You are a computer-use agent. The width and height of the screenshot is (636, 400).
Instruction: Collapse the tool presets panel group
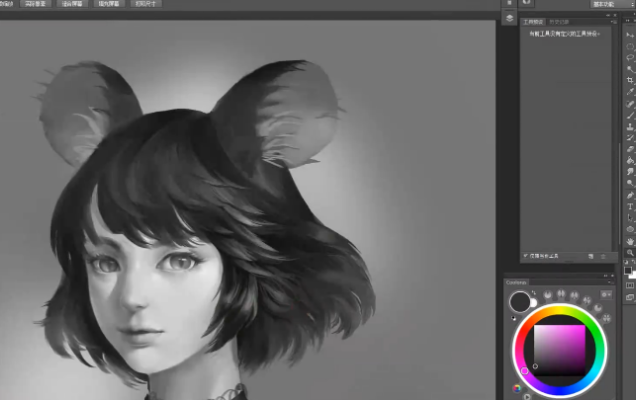coord(608,15)
